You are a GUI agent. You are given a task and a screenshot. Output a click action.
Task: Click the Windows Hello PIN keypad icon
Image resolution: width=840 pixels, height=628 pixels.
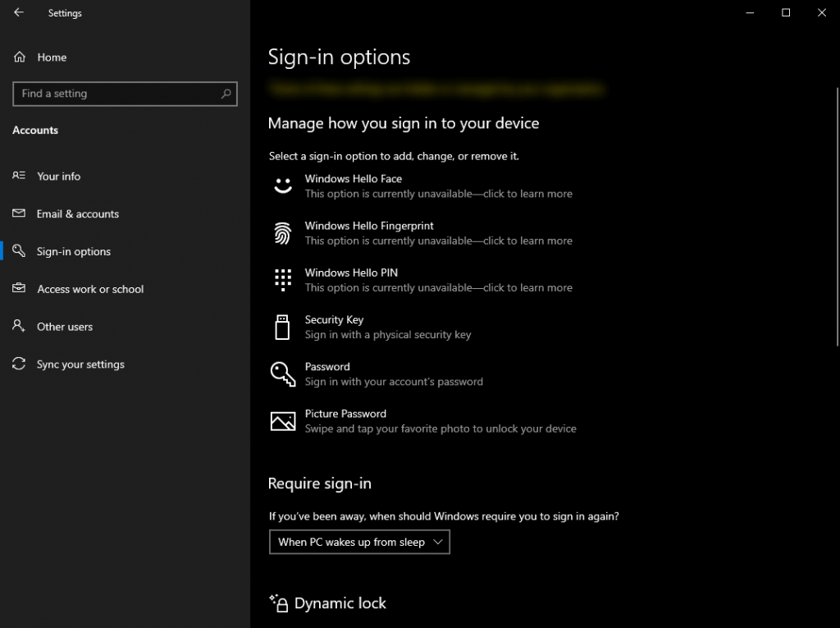click(283, 280)
